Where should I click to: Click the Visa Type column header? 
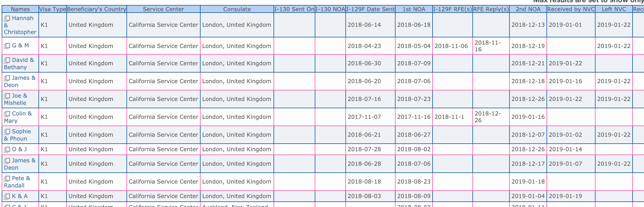point(53,9)
